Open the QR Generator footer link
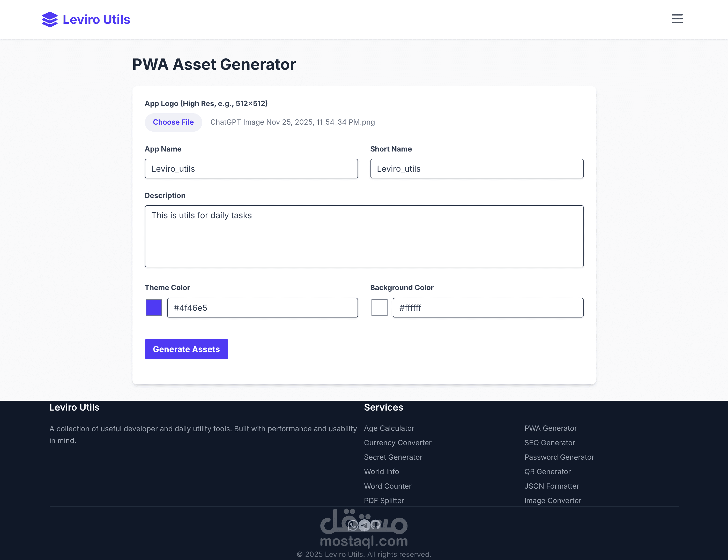Screen dimensions: 728x560 pos(547,472)
